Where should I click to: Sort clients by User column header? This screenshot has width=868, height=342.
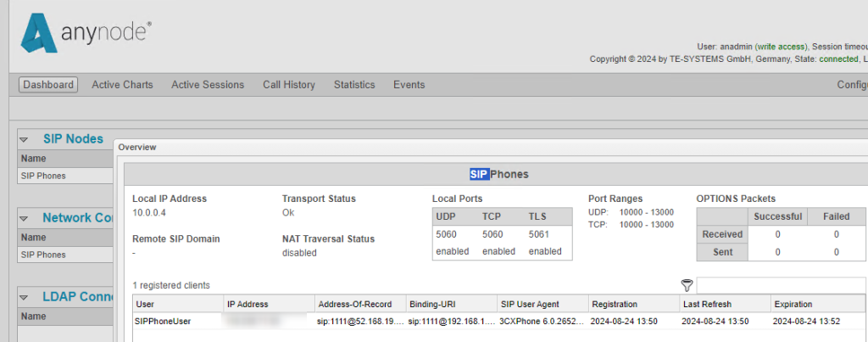pyautogui.click(x=146, y=304)
